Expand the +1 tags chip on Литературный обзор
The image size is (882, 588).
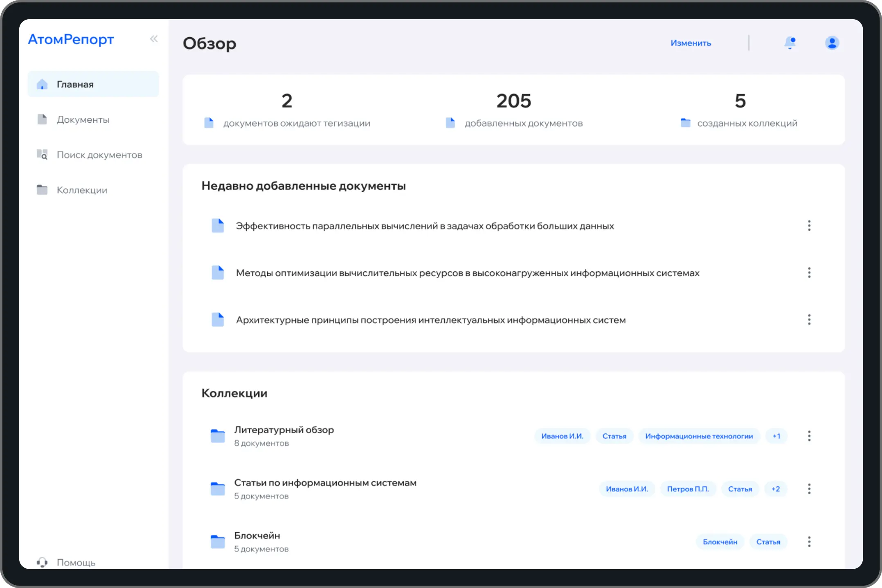(x=776, y=436)
